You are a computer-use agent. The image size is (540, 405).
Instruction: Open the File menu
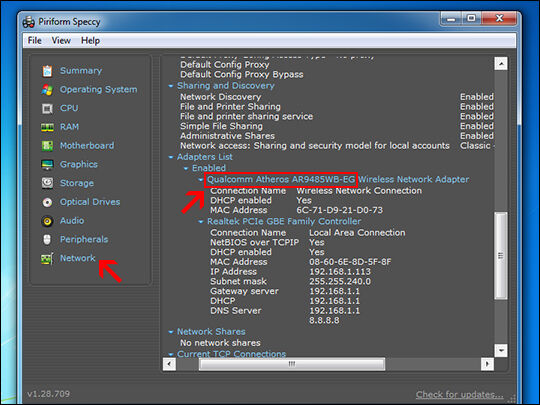coord(35,40)
